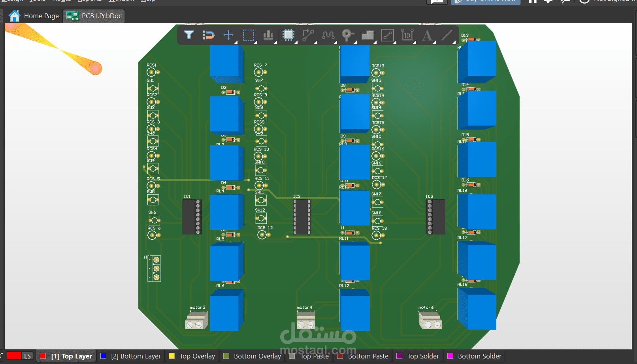This screenshot has width=637, height=364.
Task: Select the move objects crosshair tool
Action: (x=228, y=35)
